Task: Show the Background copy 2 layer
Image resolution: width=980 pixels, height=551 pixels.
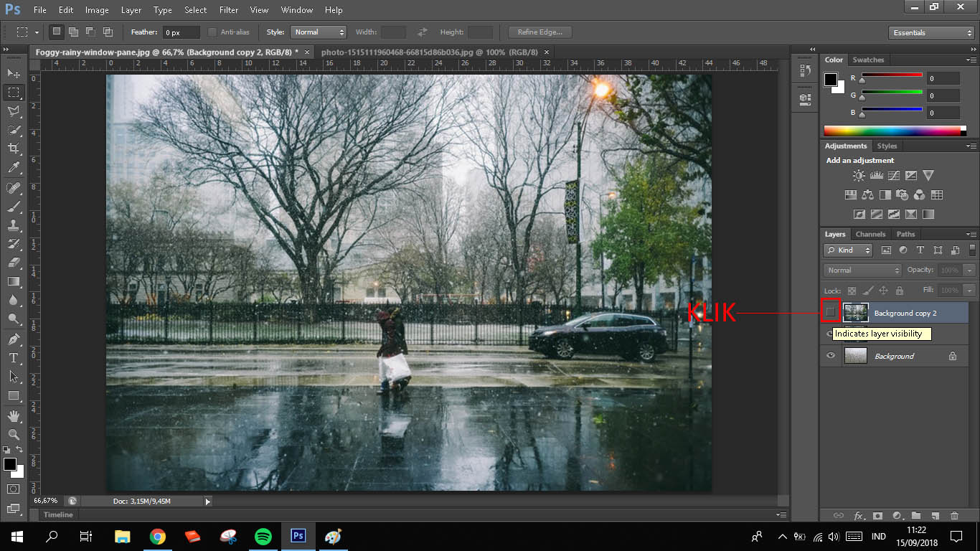Action: point(831,312)
